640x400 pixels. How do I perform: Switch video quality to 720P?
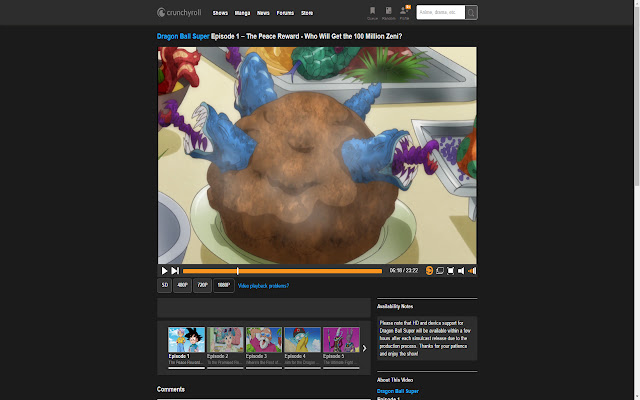point(202,285)
